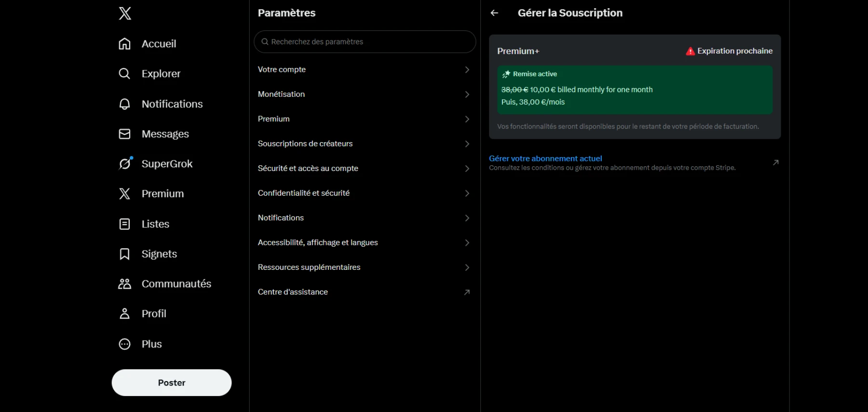Viewport: 868px width, 412px height.
Task: Expand the Votre compte settings chevron
Action: 467,70
